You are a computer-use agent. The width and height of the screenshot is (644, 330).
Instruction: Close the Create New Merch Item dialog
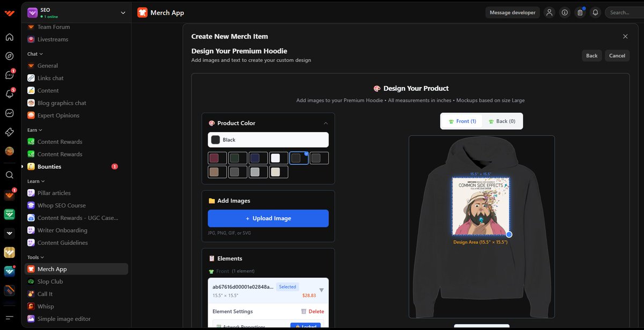point(625,37)
